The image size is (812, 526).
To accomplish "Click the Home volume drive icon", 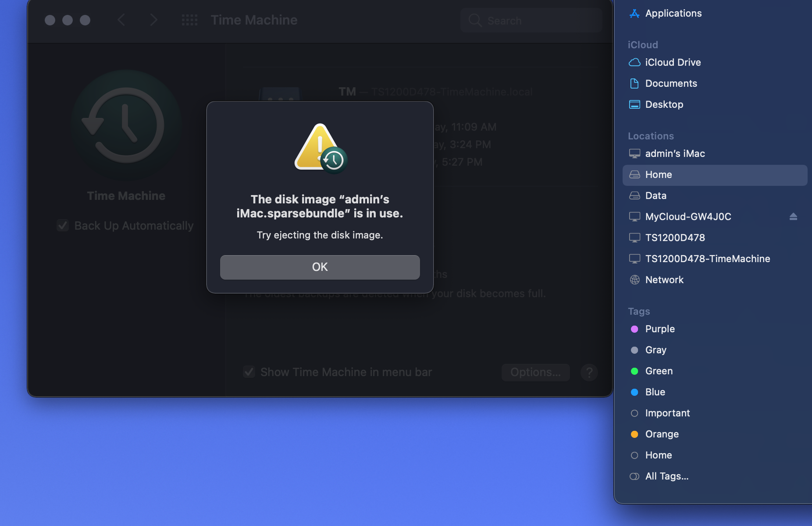I will (x=634, y=174).
